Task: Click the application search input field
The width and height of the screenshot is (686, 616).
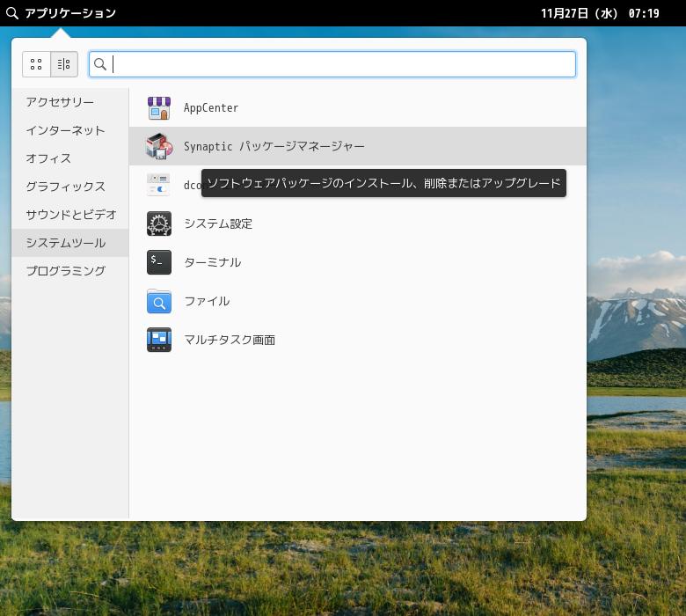Action: [343, 64]
